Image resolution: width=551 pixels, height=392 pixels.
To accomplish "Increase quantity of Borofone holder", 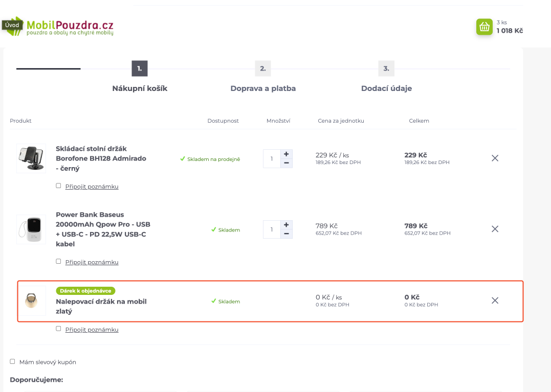I will 286,154.
